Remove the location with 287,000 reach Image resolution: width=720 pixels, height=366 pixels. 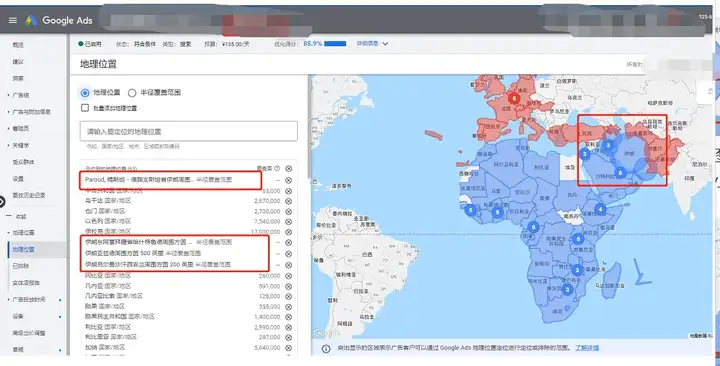288,338
